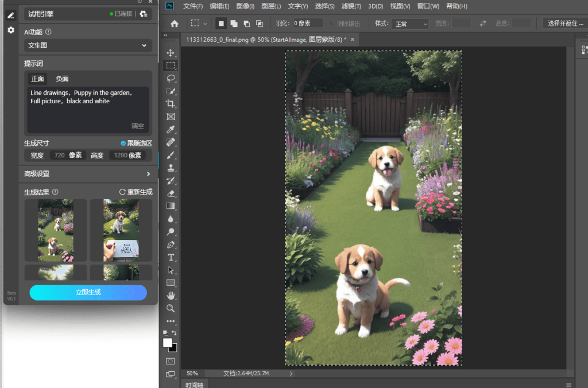Image resolution: width=588 pixels, height=388 pixels.
Task: Pick the Eyedropper tool
Action: pyautogui.click(x=171, y=129)
